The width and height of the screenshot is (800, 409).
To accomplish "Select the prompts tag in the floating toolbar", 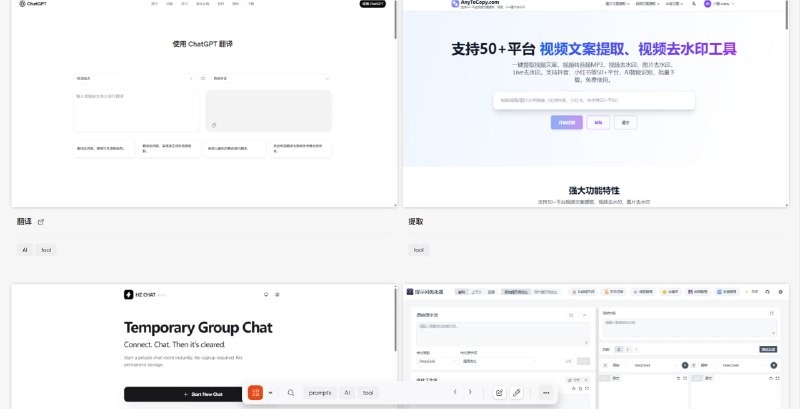I will pyautogui.click(x=320, y=393).
